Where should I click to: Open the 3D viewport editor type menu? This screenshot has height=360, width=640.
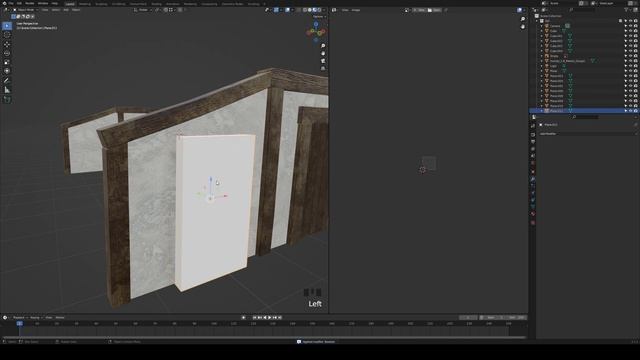point(7,10)
